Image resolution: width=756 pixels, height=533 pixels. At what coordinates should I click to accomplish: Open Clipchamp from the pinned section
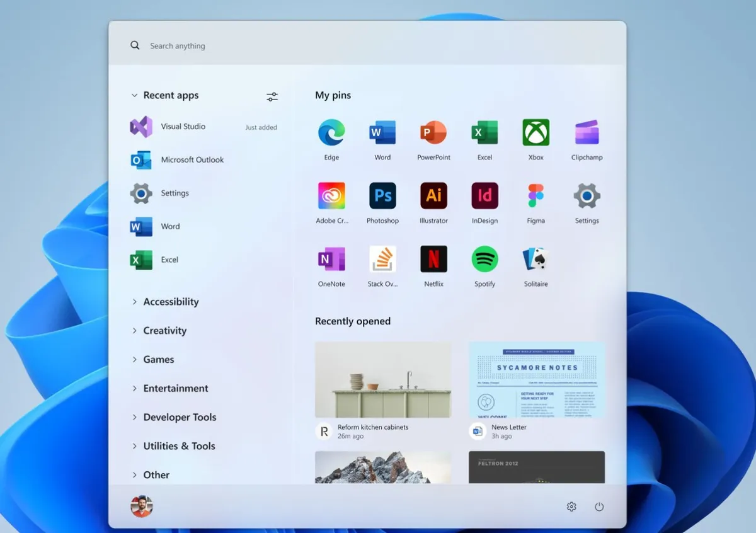(x=586, y=133)
